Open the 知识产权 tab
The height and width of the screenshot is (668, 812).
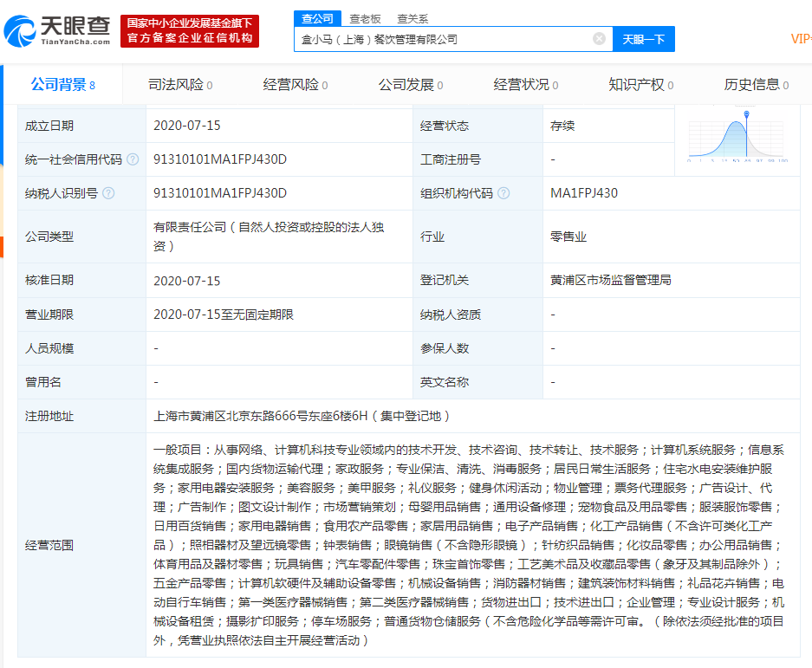641,84
